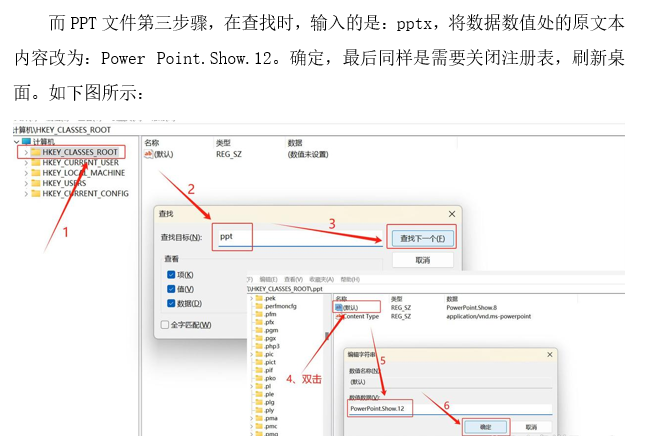Click the .pgm folder icon
This screenshot has height=436, width=648.
(260, 330)
